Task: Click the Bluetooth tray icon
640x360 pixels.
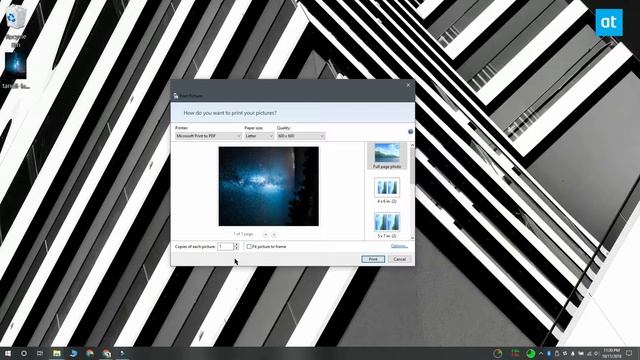Action: (x=549, y=353)
